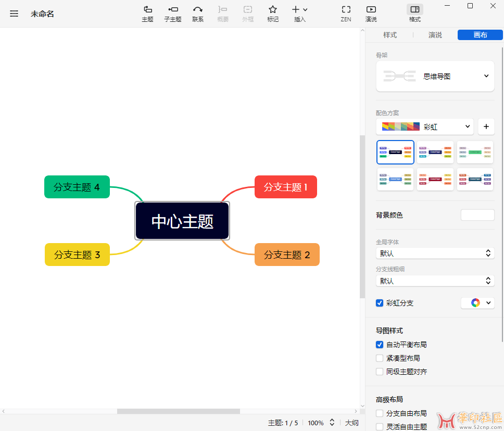Click the canvas scroll up arrow
This screenshot has height=431, width=504.
click(362, 31)
